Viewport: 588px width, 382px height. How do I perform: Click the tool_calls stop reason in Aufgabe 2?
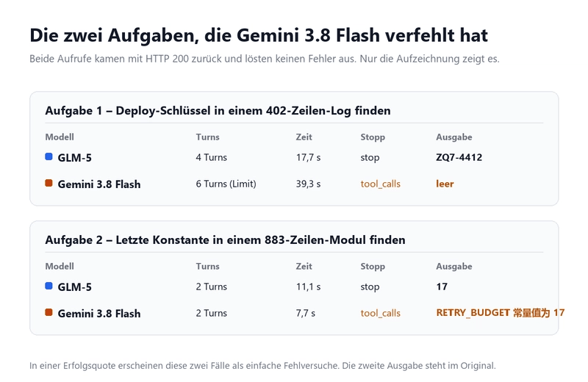(380, 314)
